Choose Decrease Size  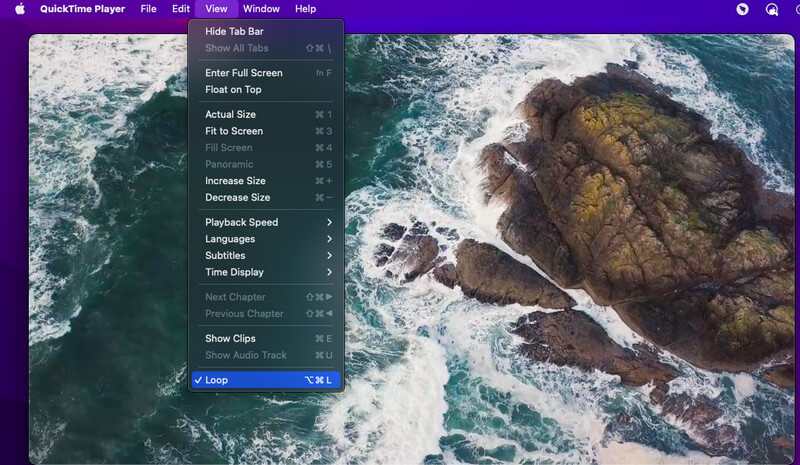click(266, 197)
